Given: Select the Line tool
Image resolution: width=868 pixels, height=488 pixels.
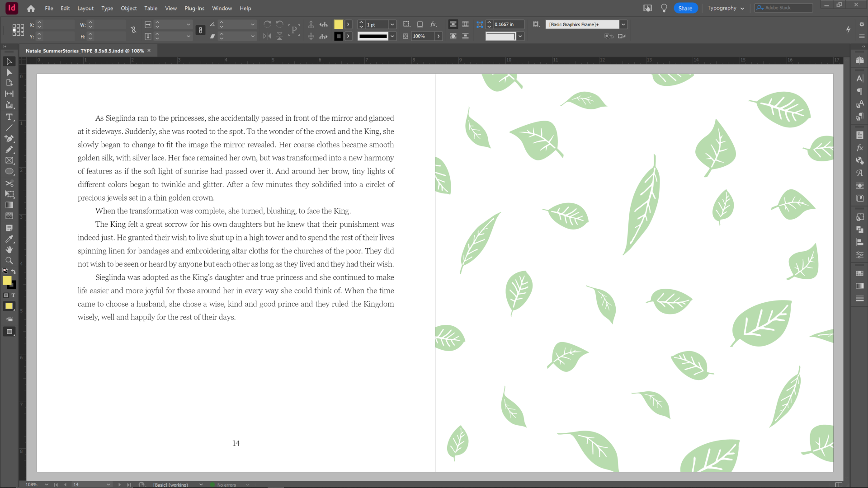Looking at the screenshot, I should coord(9,128).
